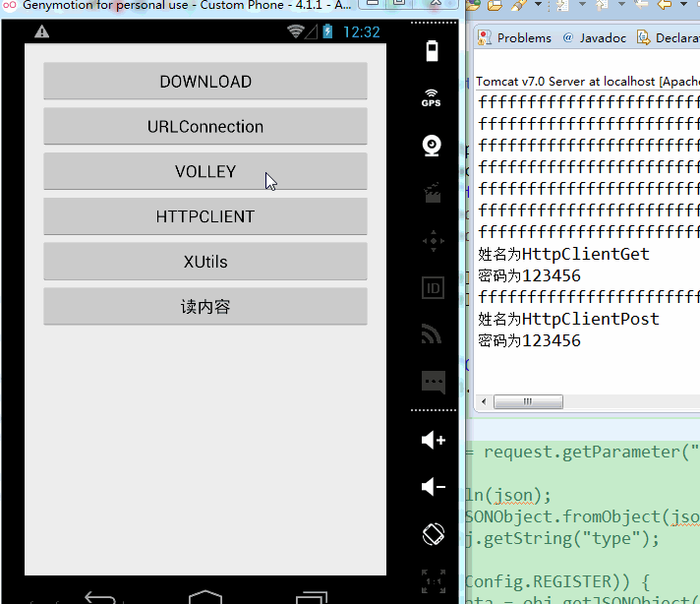Open the Genymotion camera widget

coord(432,146)
